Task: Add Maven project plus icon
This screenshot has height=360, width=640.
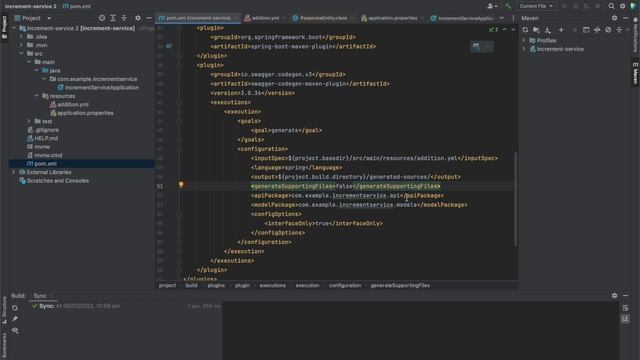Action: pos(561,30)
